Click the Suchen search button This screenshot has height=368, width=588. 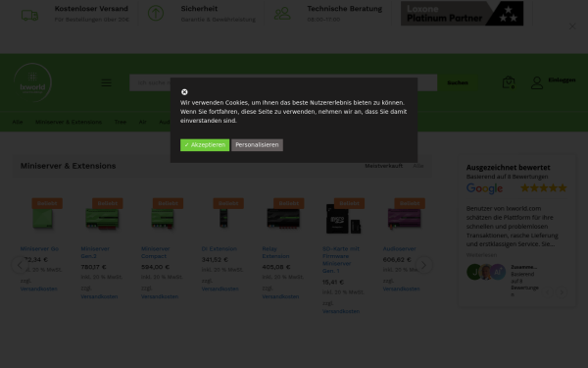click(x=458, y=82)
